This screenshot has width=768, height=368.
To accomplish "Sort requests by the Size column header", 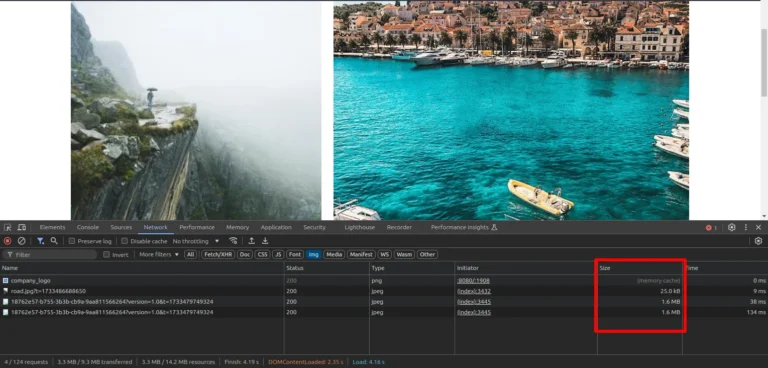I will click(640, 268).
